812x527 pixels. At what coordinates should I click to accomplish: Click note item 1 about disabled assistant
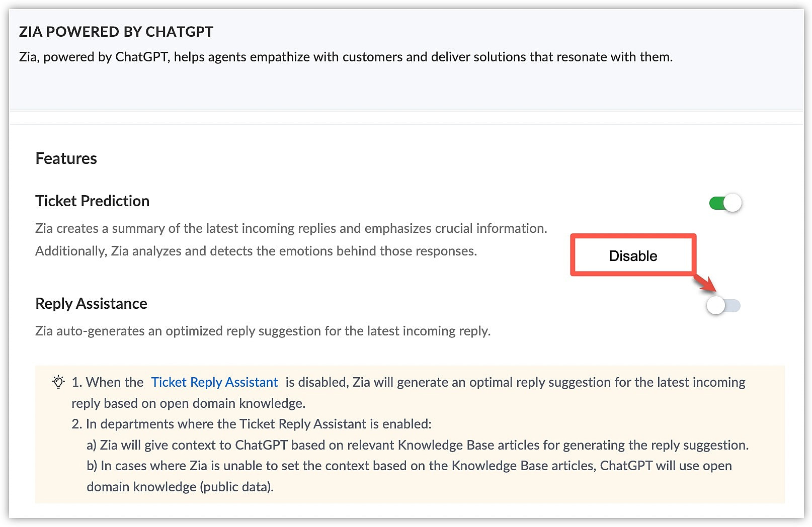click(409, 393)
